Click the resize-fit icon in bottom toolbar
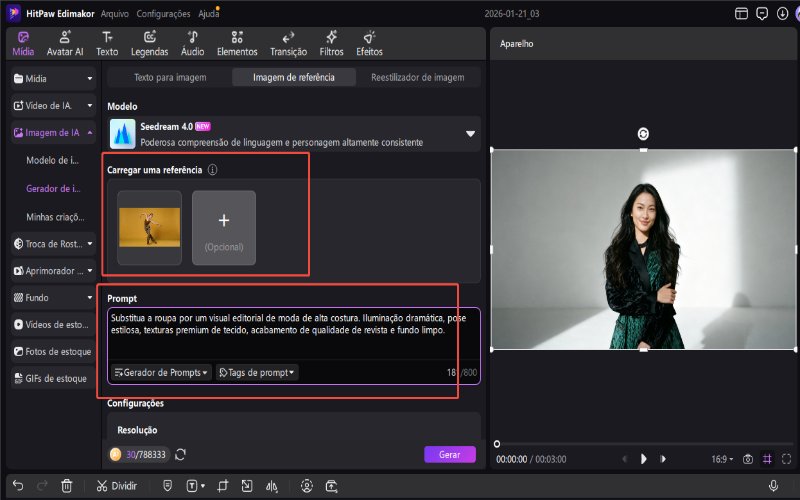This screenshot has width=800, height=500. [x=247, y=486]
